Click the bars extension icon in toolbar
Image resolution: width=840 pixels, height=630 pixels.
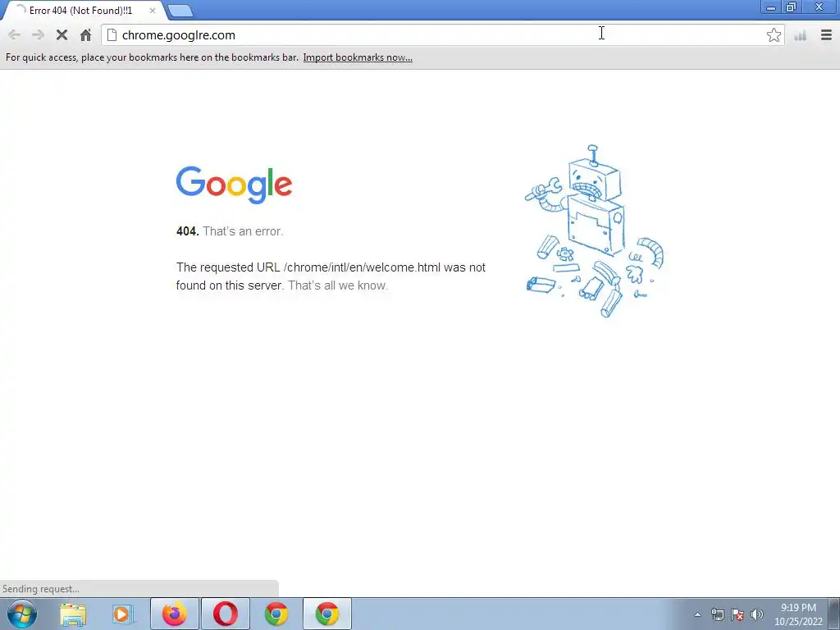[801, 35]
